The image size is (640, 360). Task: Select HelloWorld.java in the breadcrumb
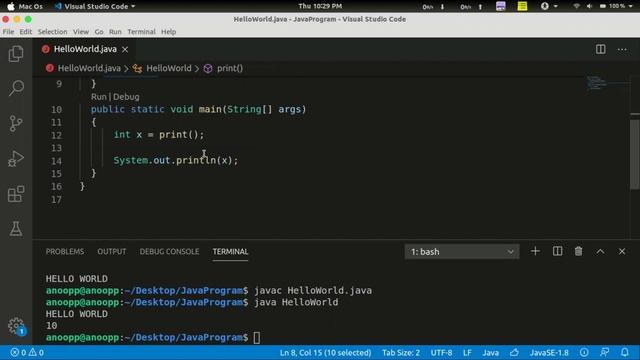click(x=89, y=68)
